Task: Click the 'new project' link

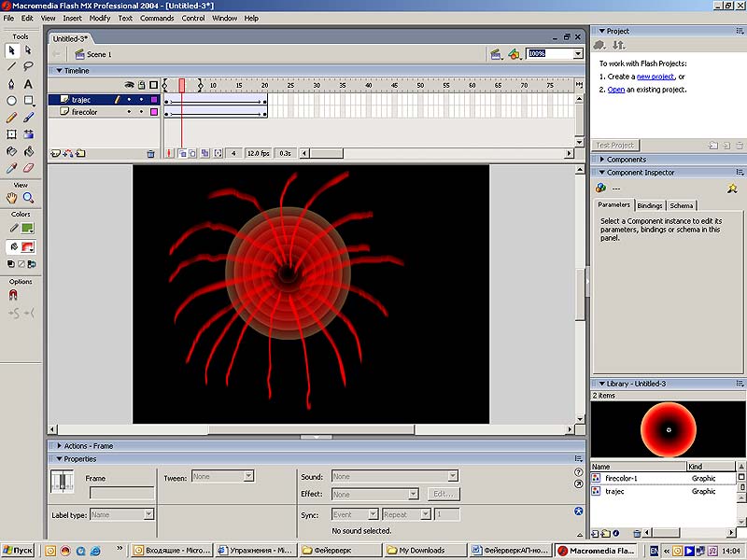Action: (x=655, y=77)
